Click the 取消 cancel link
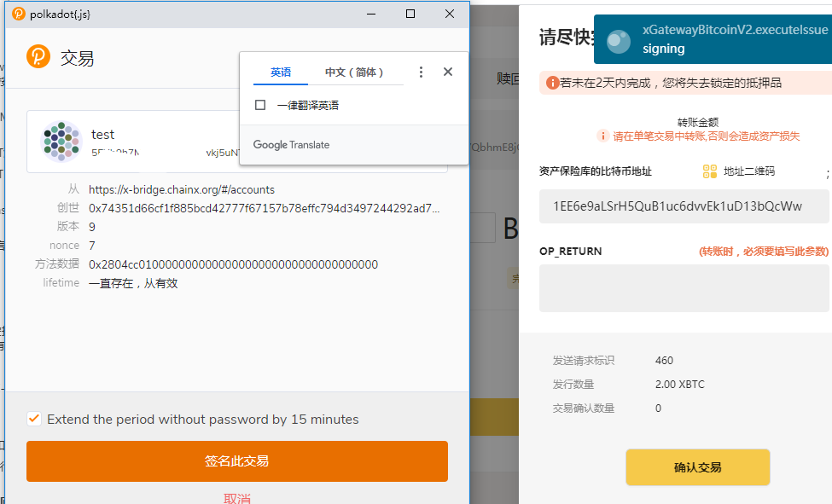This screenshot has height=504, width=832. [x=237, y=498]
